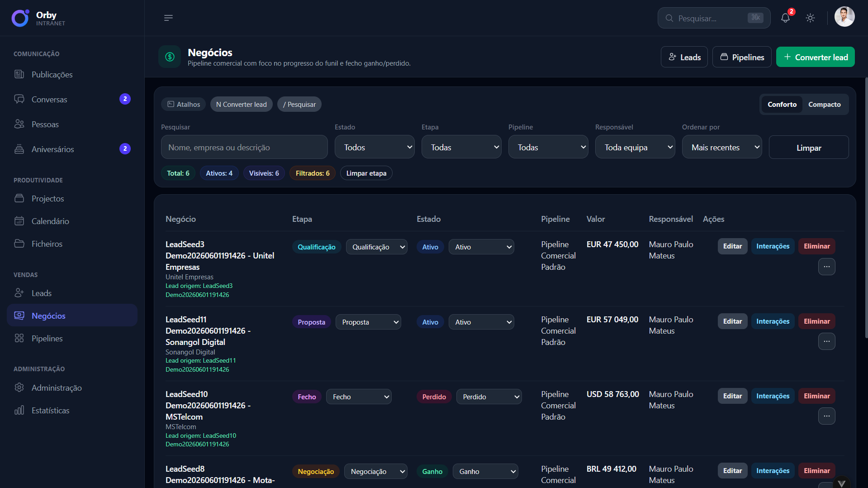Open Aniversários cake icon
Screen dimensions: 868x488
(x=19, y=149)
